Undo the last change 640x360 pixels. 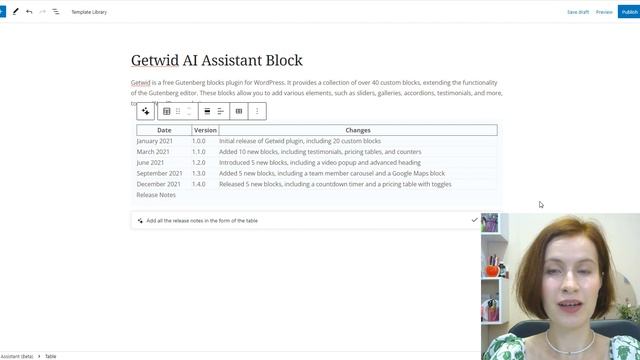(29, 12)
